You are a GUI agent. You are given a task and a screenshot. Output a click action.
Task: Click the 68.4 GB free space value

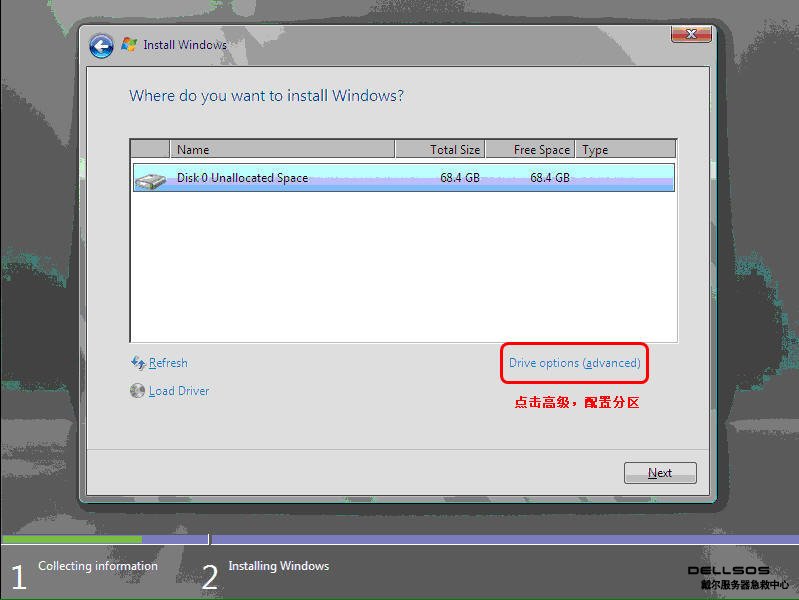pos(550,177)
